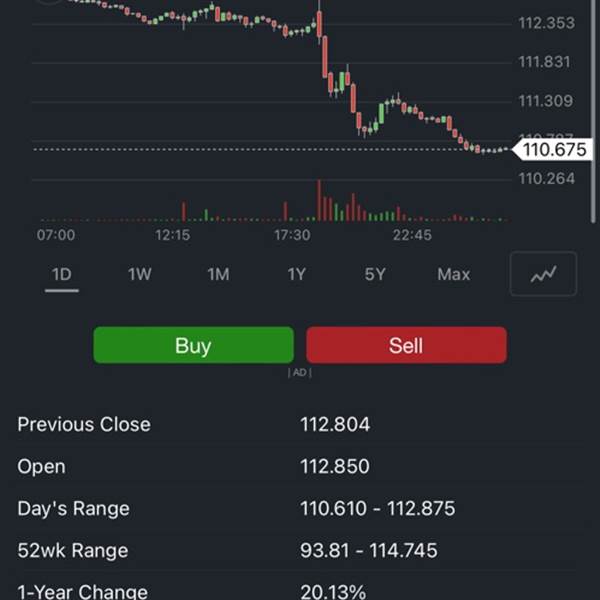Show the 1Y chart range

point(297,274)
